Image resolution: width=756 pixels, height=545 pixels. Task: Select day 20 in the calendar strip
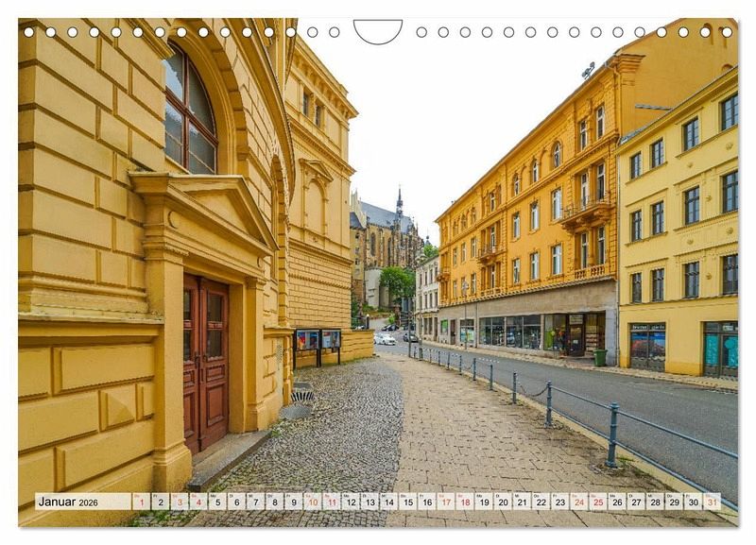504,502
